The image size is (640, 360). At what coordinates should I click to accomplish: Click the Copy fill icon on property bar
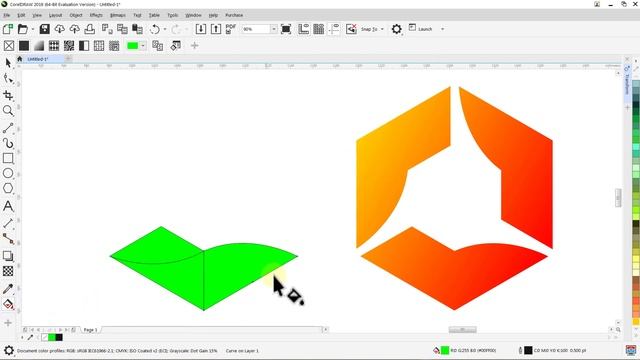[x=158, y=46]
